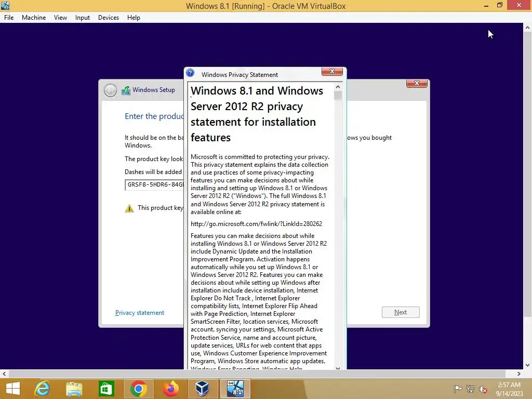Open the Help menu
The width and height of the screenshot is (532, 399).
(x=134, y=18)
